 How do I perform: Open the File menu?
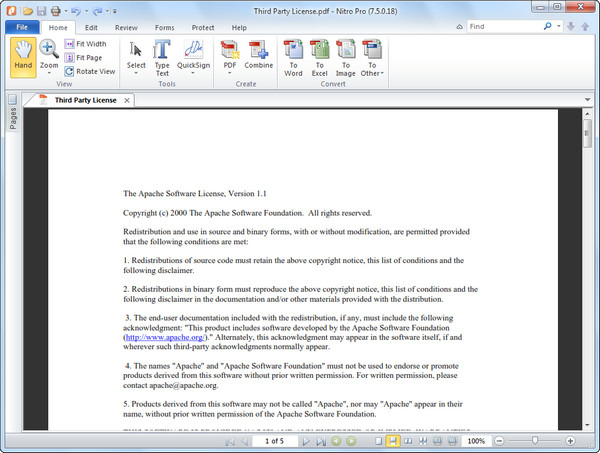tap(21, 28)
